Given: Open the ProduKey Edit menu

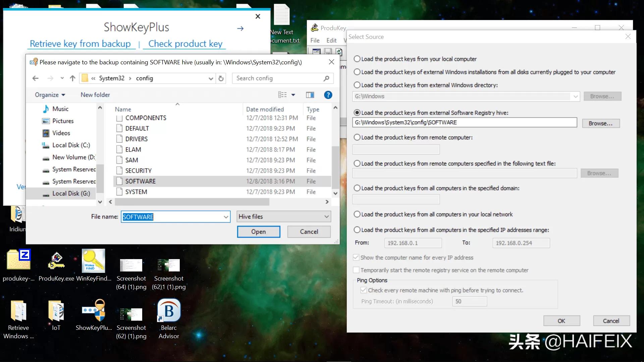Looking at the screenshot, I should point(331,41).
